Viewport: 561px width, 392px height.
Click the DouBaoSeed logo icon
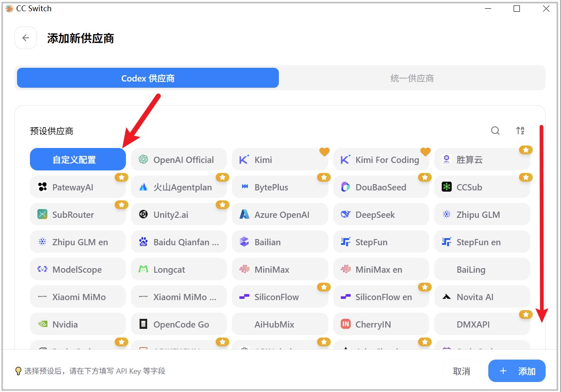tap(345, 187)
